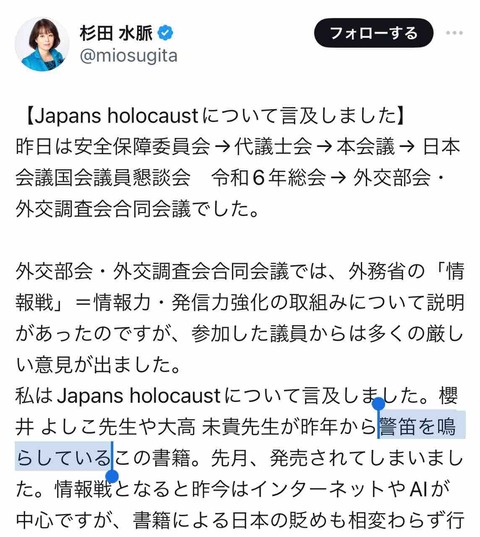The width and height of the screenshot is (480, 537).
Task: Tap the upper selection start handle
Action: coord(378,404)
